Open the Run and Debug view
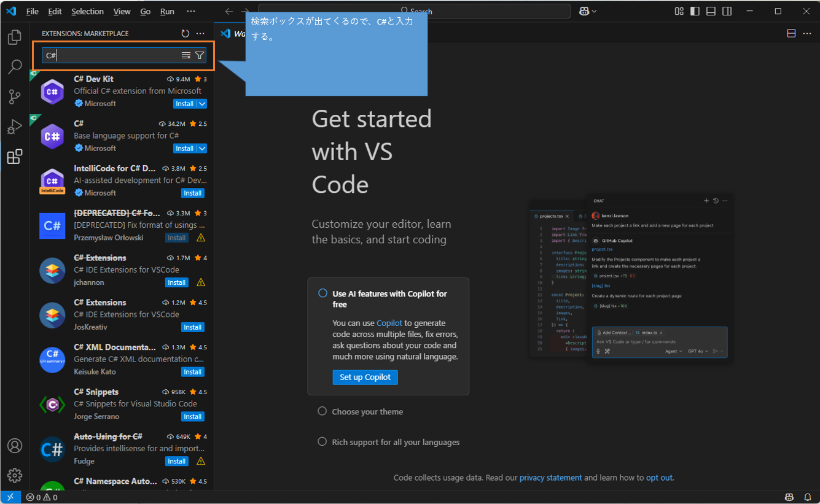The image size is (820, 504). 15,127
